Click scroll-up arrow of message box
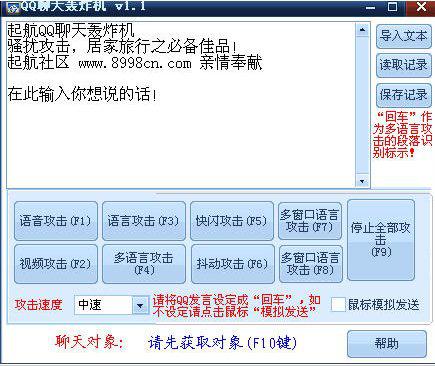 [x=362, y=30]
